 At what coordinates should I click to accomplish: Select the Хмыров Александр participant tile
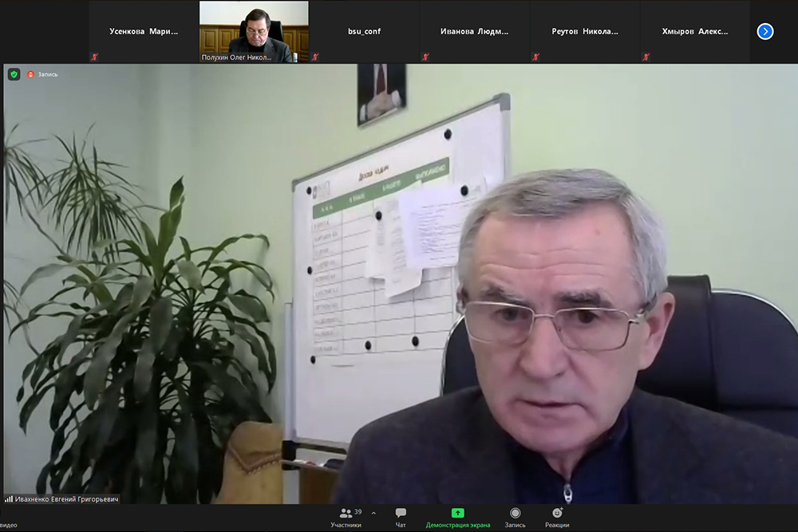694,31
